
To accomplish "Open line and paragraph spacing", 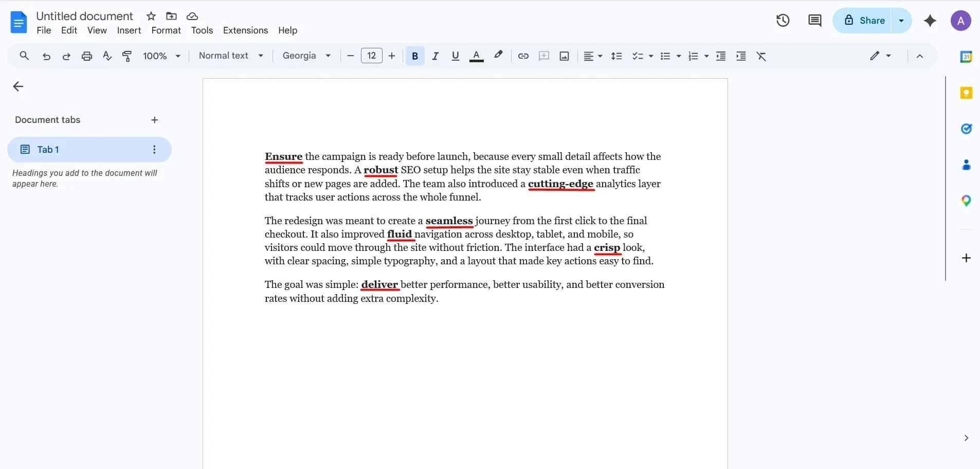I will pos(616,56).
